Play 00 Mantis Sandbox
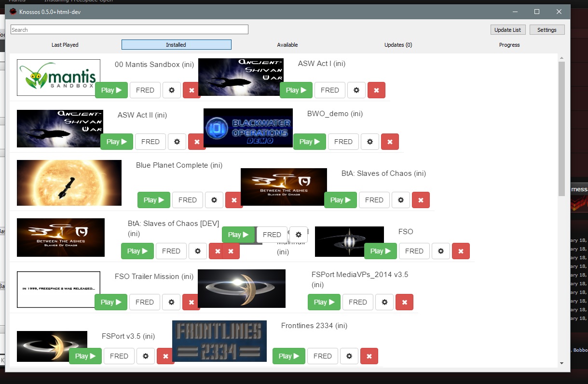588x384 pixels. click(111, 90)
